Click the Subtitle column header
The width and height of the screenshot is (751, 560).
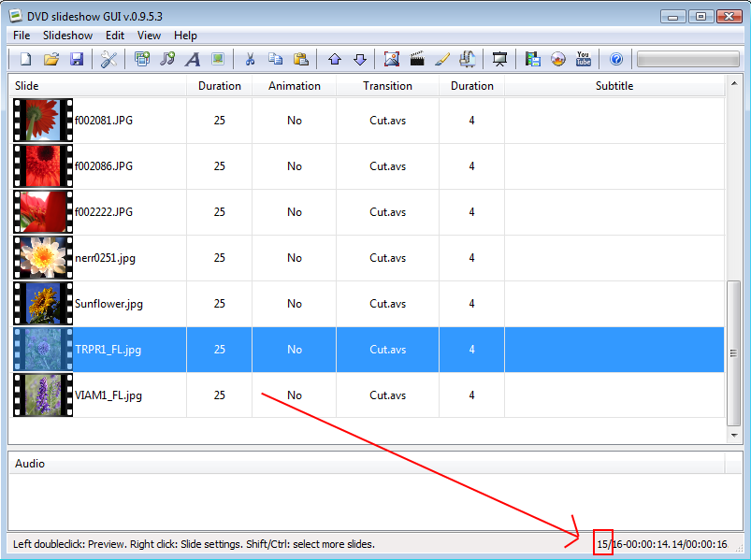[x=614, y=86]
